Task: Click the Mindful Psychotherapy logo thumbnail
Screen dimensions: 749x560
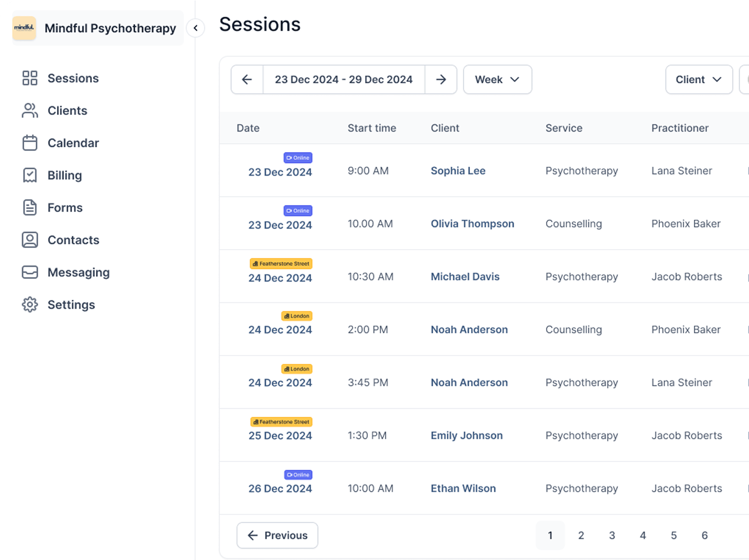Action: click(24, 28)
